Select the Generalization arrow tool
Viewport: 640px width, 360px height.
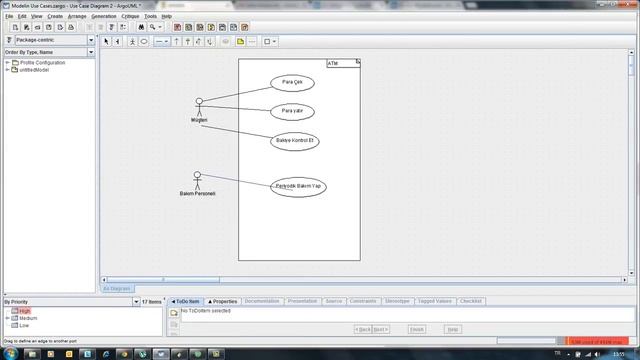pos(188,42)
